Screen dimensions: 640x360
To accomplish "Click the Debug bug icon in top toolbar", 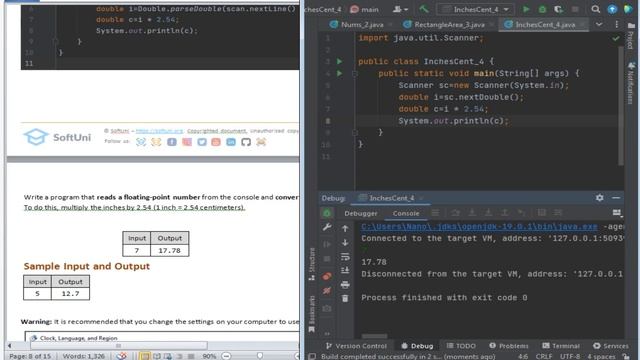I will tap(542, 9).
